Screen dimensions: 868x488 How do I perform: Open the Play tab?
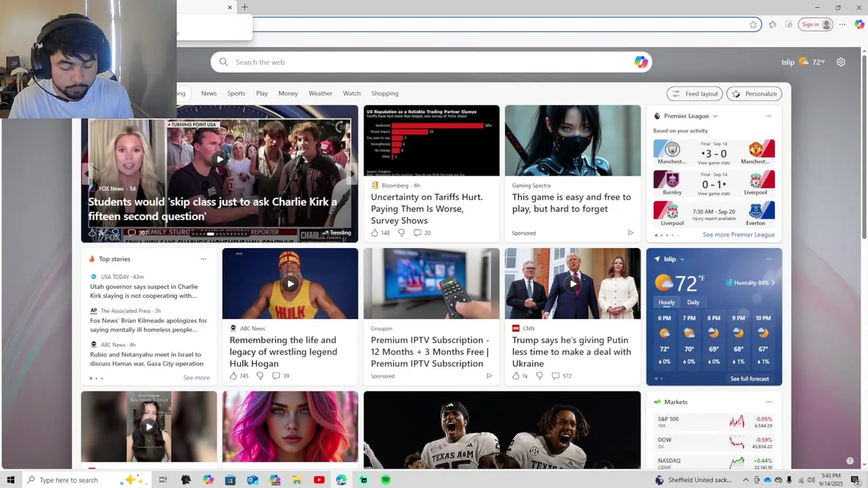(262, 94)
